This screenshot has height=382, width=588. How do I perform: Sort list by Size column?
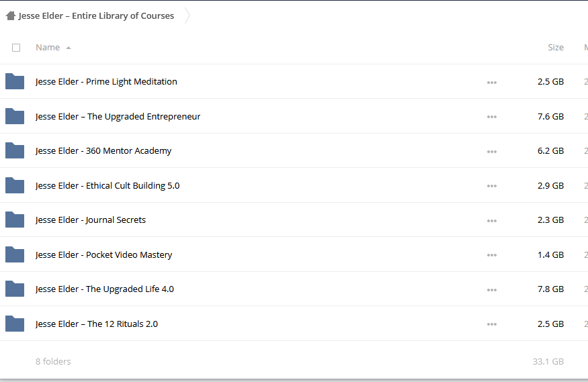pos(555,47)
